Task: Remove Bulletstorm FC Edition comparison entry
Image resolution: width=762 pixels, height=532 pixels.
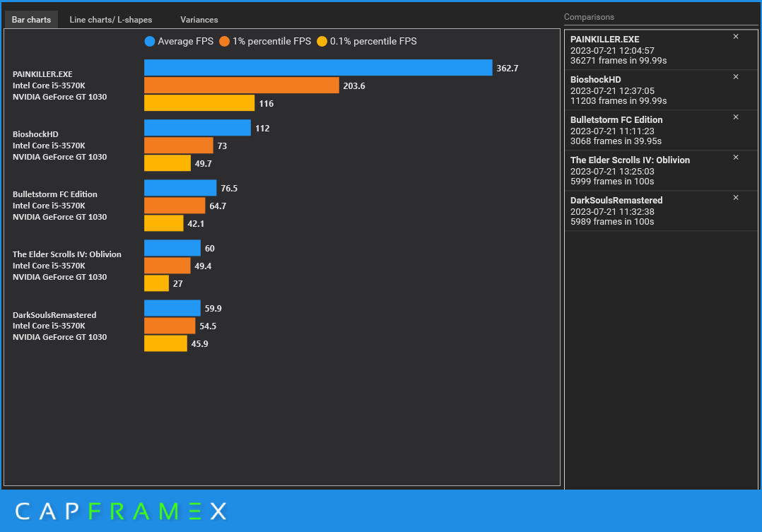Action: click(736, 117)
